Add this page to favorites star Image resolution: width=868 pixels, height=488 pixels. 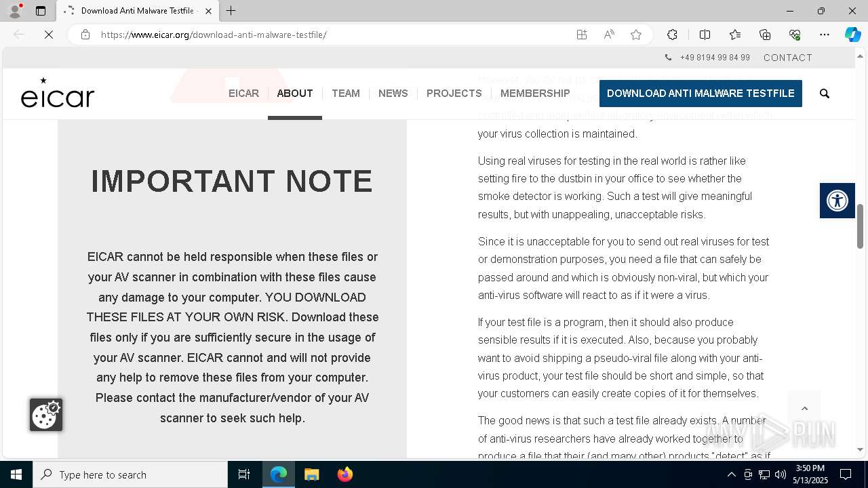pyautogui.click(x=636, y=35)
